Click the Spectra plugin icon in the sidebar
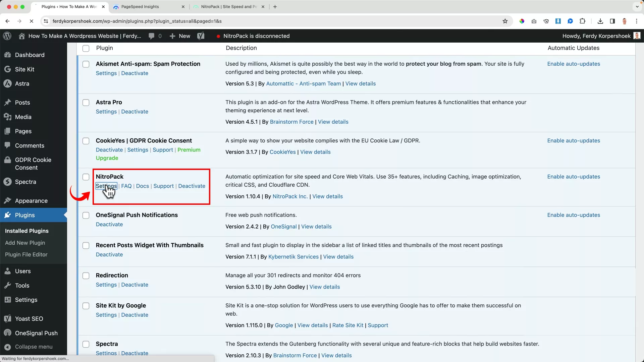Screen dimensions: 644x362 click(x=8, y=182)
